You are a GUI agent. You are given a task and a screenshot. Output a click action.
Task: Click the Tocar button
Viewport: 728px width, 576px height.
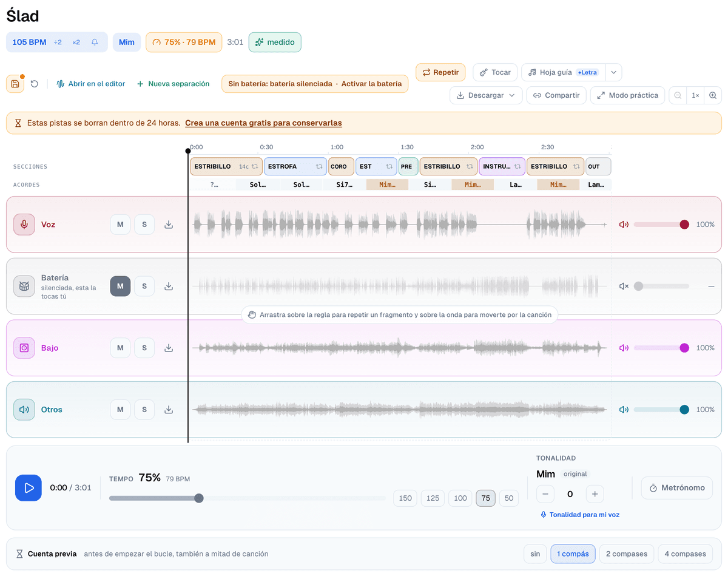(x=495, y=72)
